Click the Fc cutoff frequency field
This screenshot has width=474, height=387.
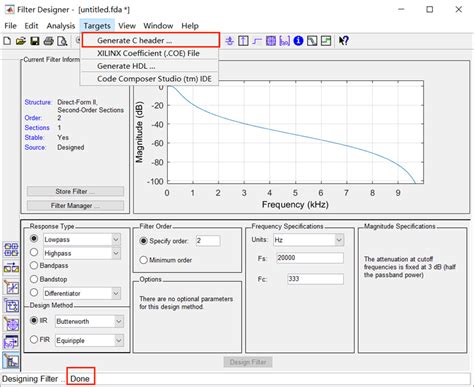pyautogui.click(x=315, y=279)
